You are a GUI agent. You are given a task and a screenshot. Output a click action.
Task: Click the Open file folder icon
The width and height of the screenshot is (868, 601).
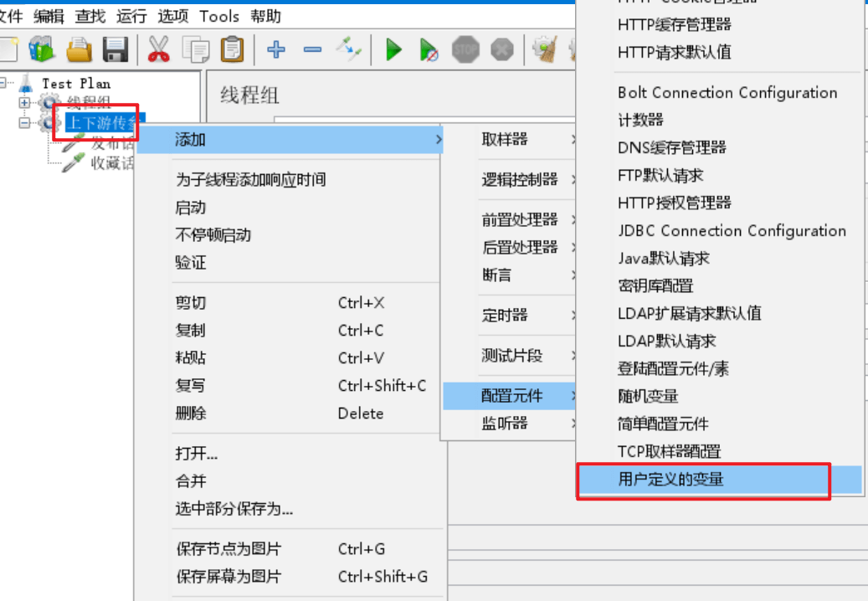click(80, 50)
